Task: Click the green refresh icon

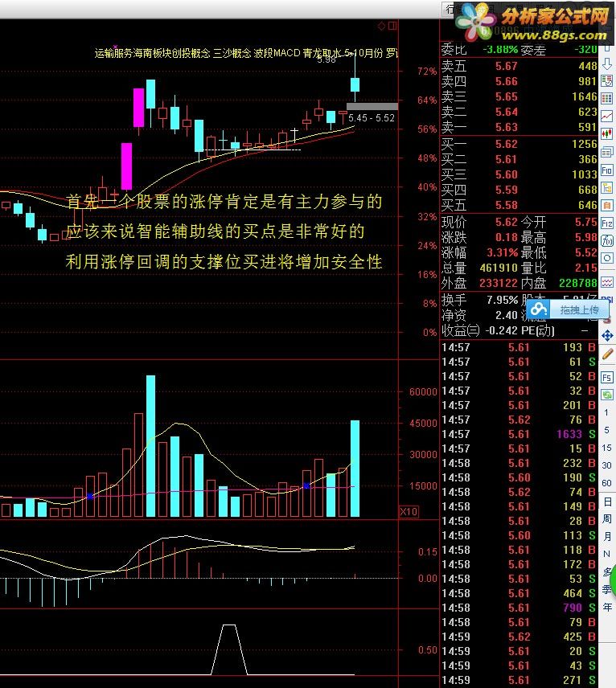Action: pyautogui.click(x=607, y=395)
